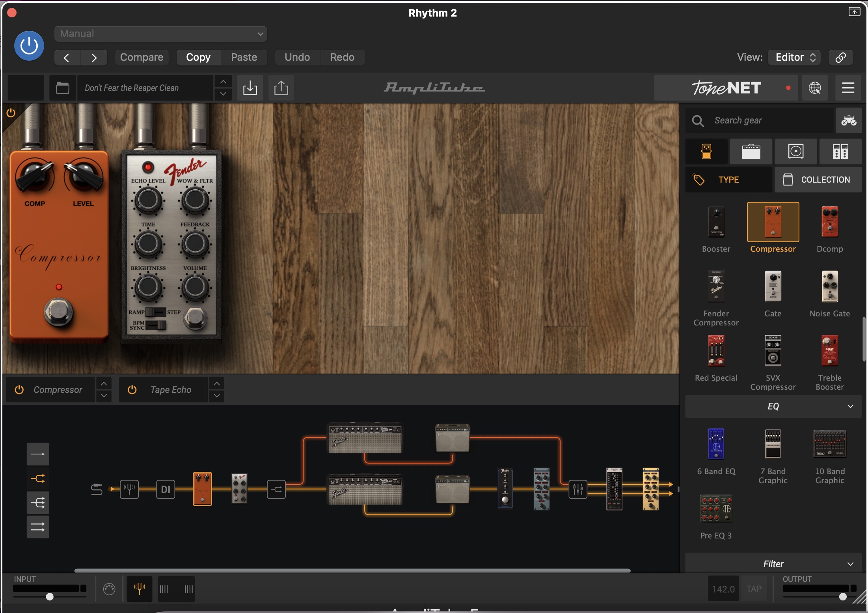
Task: Step to the next preset with down arrow
Action: point(223,94)
